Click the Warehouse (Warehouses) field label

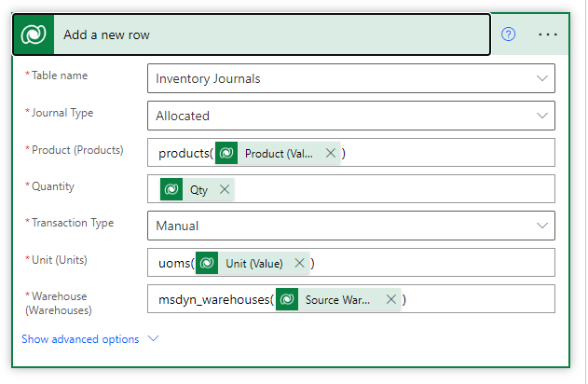tap(60, 303)
